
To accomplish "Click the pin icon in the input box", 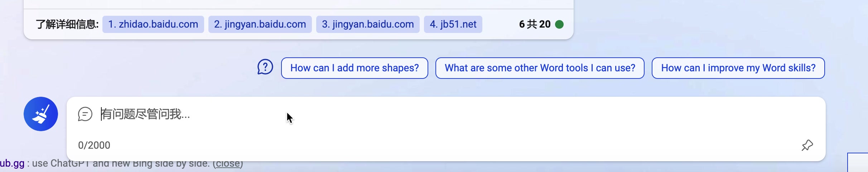I will (807, 145).
